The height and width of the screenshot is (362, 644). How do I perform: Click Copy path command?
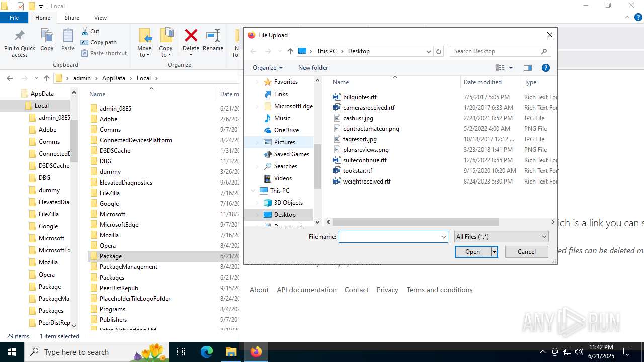coord(99,42)
